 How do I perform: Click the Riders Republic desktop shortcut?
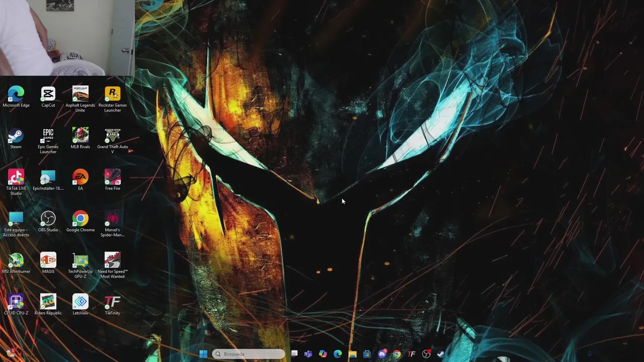(48, 305)
